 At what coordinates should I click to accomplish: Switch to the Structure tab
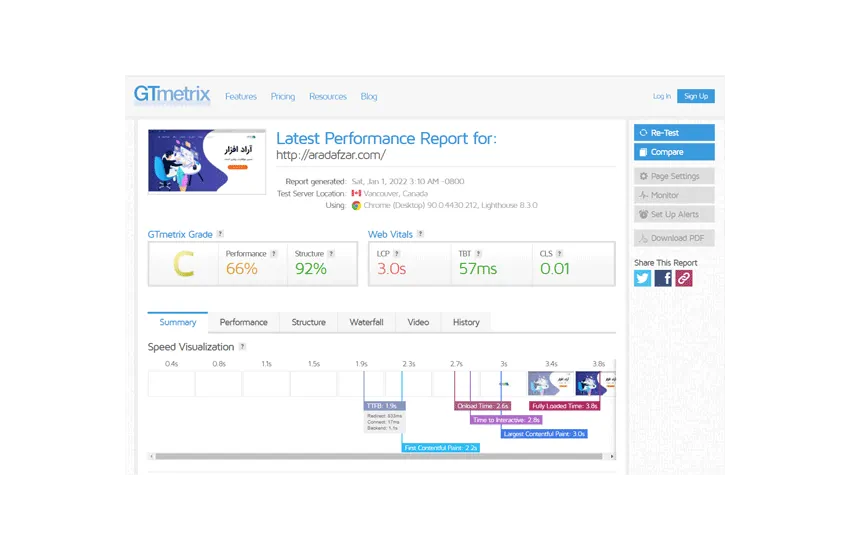pos(308,322)
